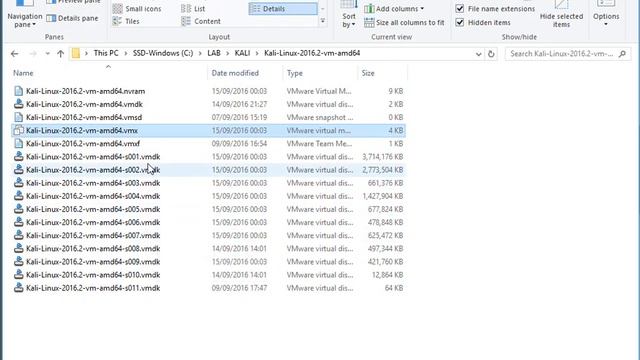Go back with the Back arrow
The image size is (640, 360).
pos(15,53)
